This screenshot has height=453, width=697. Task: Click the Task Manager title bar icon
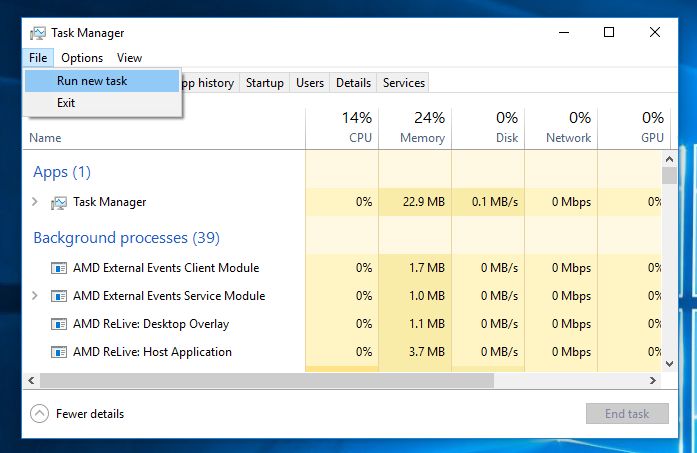pyautogui.click(x=37, y=32)
